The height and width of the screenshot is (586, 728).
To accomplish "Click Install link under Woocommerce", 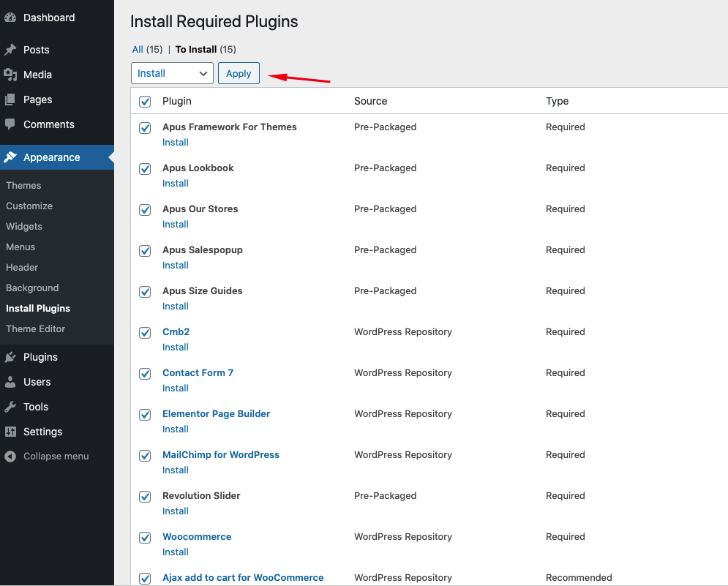I will point(176,552).
